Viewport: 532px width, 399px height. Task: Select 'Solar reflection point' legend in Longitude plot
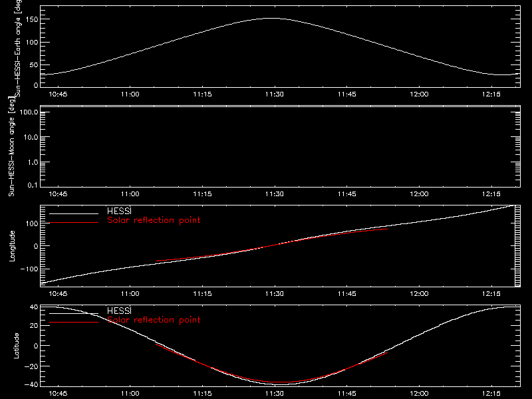[x=154, y=220]
